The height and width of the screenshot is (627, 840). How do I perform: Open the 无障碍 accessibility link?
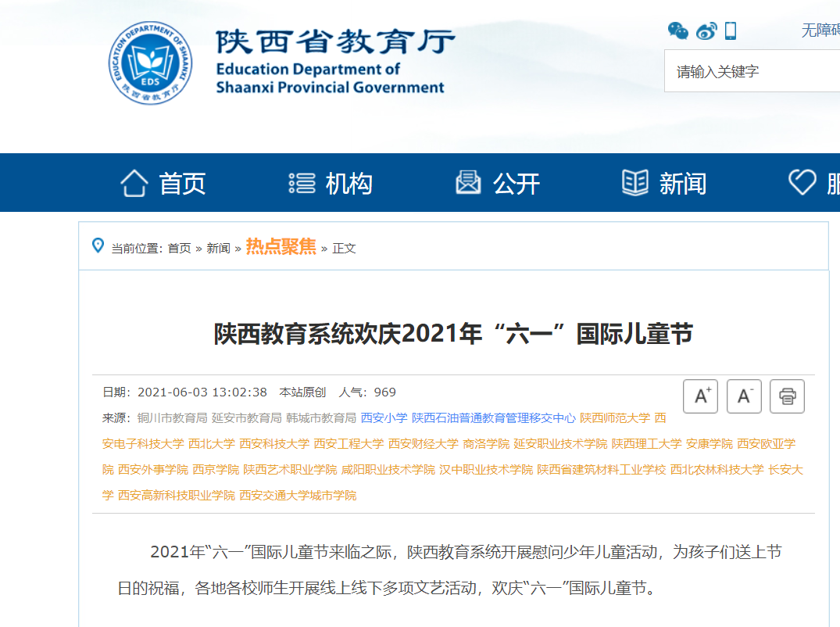pyautogui.click(x=820, y=30)
